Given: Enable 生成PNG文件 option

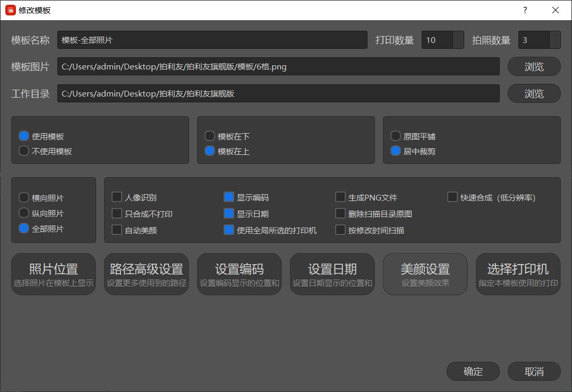Looking at the screenshot, I should 340,197.
